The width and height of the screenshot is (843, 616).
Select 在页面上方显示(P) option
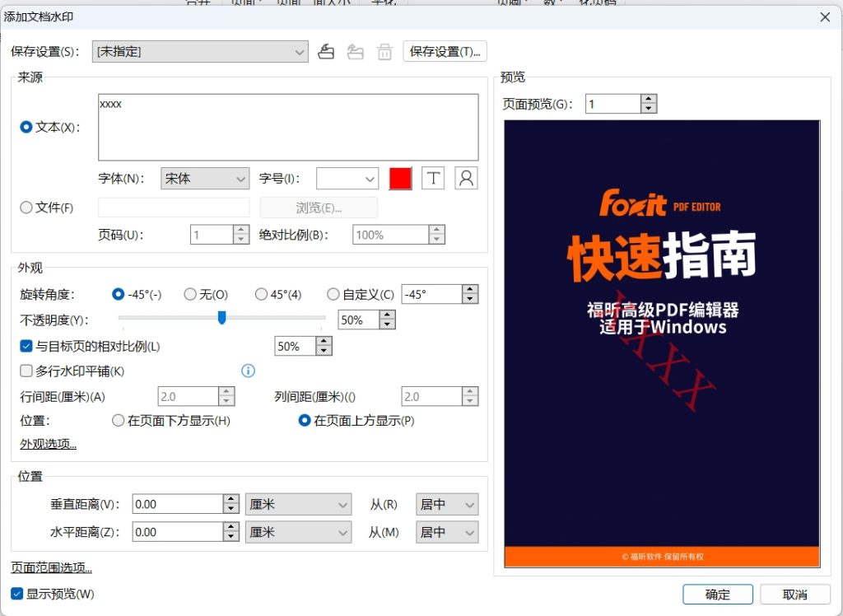[x=305, y=420]
